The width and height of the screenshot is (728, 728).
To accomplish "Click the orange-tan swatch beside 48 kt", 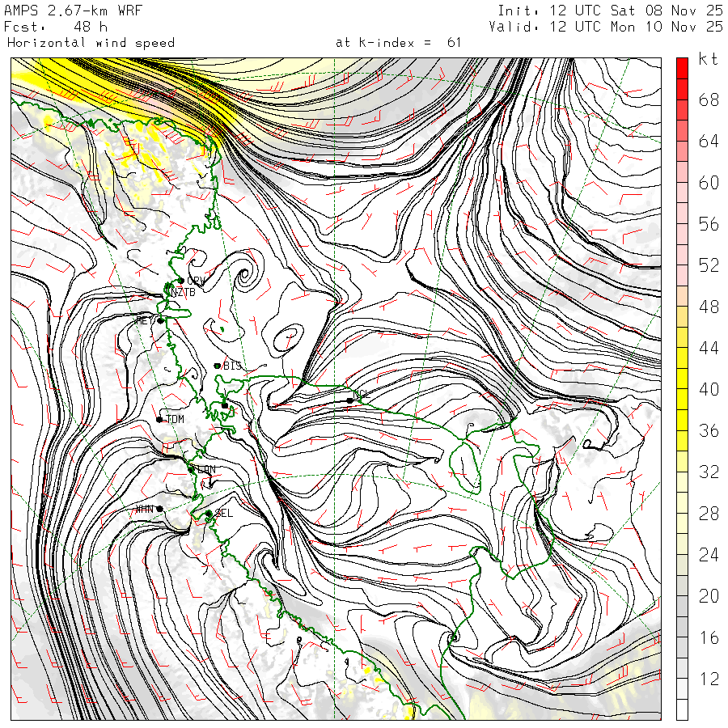I will coord(682,296).
